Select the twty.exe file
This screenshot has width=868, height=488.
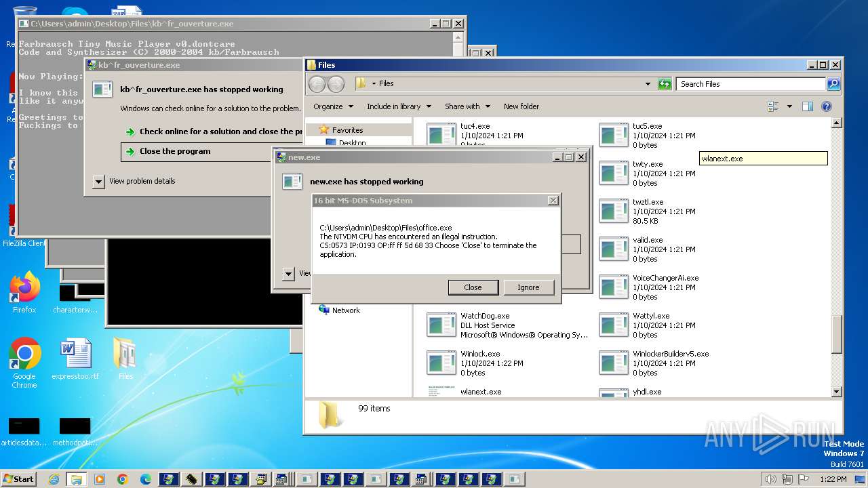[x=679, y=174]
